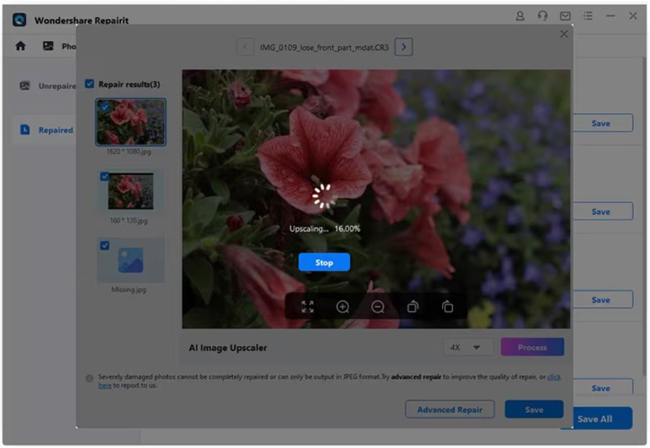Uncheck the 160*120.jpg thumbnail checkbox
The image size is (650, 448).
click(105, 177)
